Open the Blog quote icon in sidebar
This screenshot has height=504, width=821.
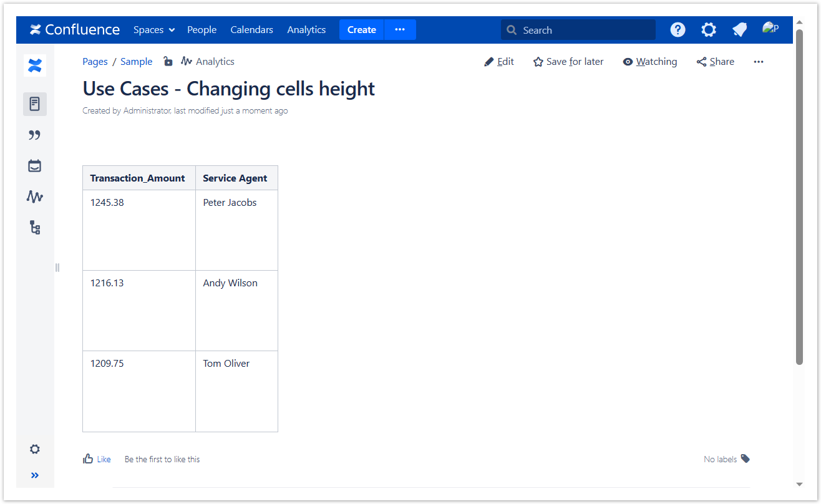pos(35,135)
